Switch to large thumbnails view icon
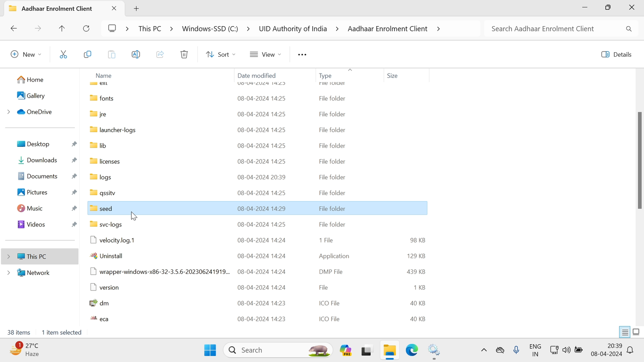 pos(636,332)
